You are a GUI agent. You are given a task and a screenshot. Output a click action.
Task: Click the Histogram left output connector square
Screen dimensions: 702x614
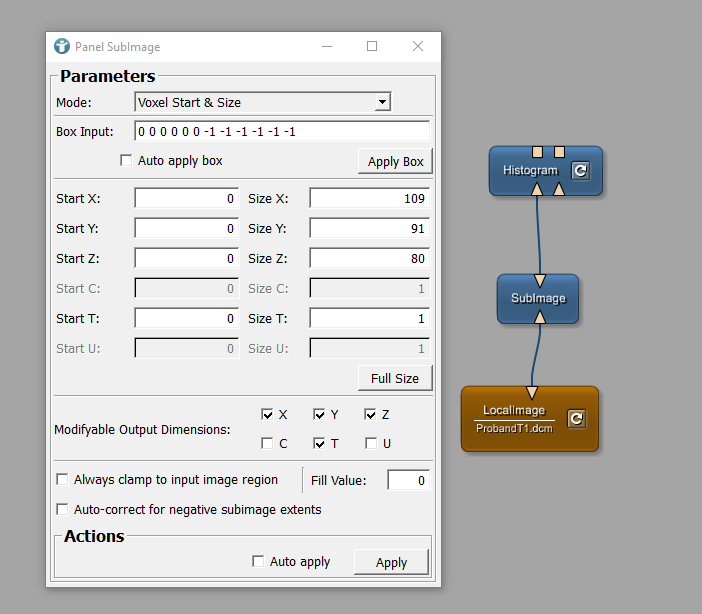(x=538, y=152)
